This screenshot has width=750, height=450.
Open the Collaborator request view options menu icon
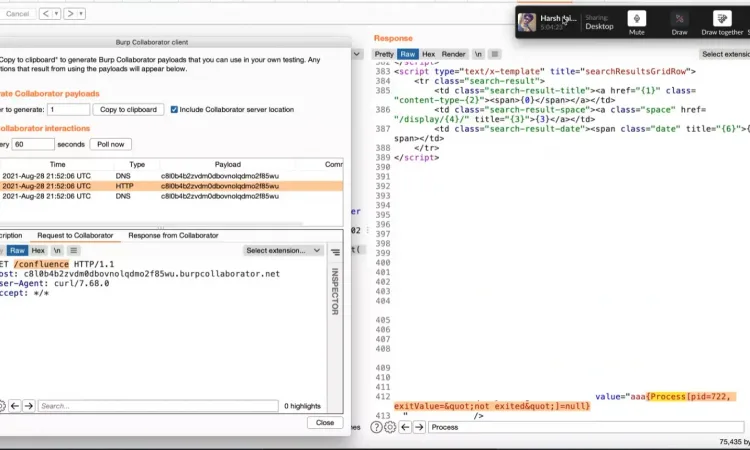(x=74, y=251)
